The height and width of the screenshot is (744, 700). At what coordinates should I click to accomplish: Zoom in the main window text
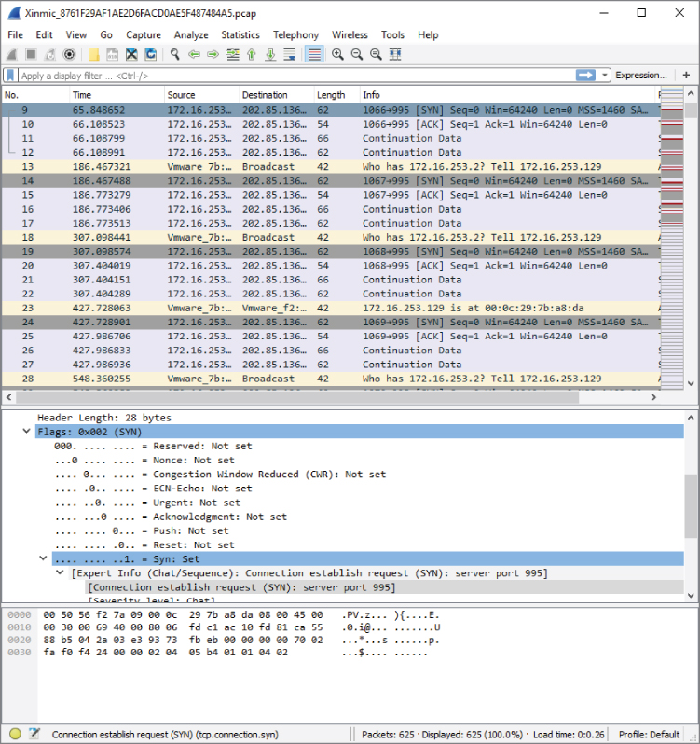(x=337, y=55)
